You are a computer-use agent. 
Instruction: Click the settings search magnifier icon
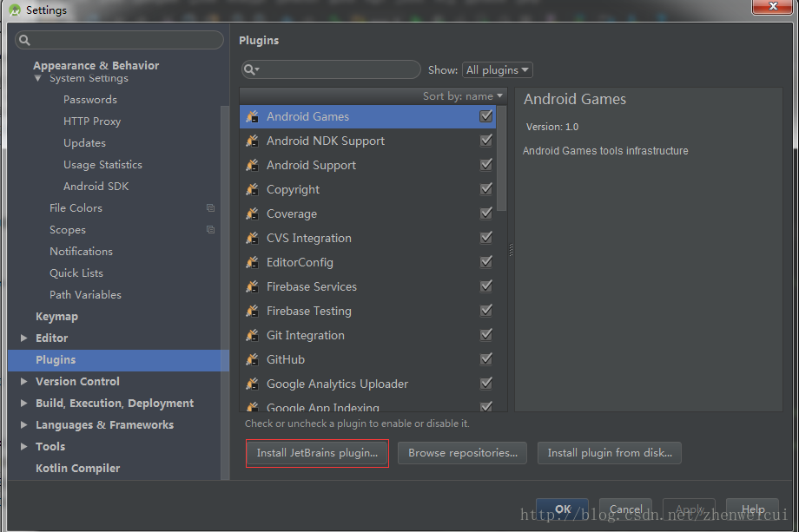coord(24,40)
